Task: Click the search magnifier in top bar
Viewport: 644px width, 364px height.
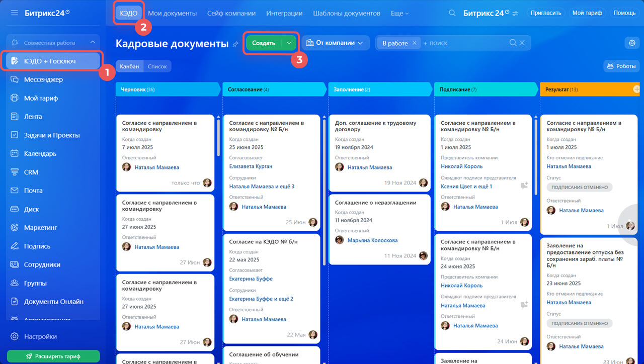Action: (452, 13)
